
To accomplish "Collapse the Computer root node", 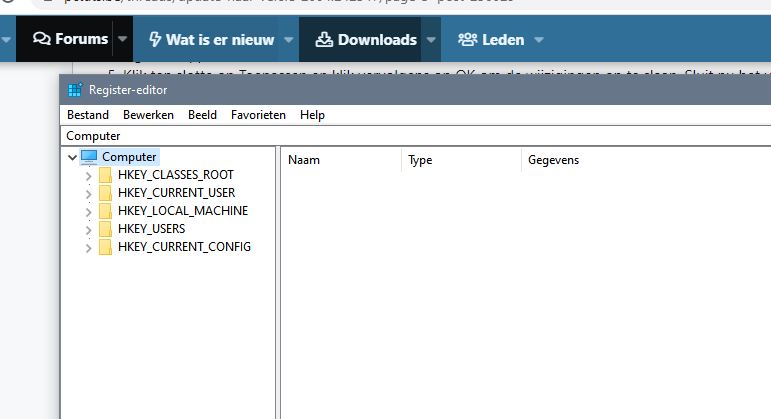I will click(x=71, y=157).
